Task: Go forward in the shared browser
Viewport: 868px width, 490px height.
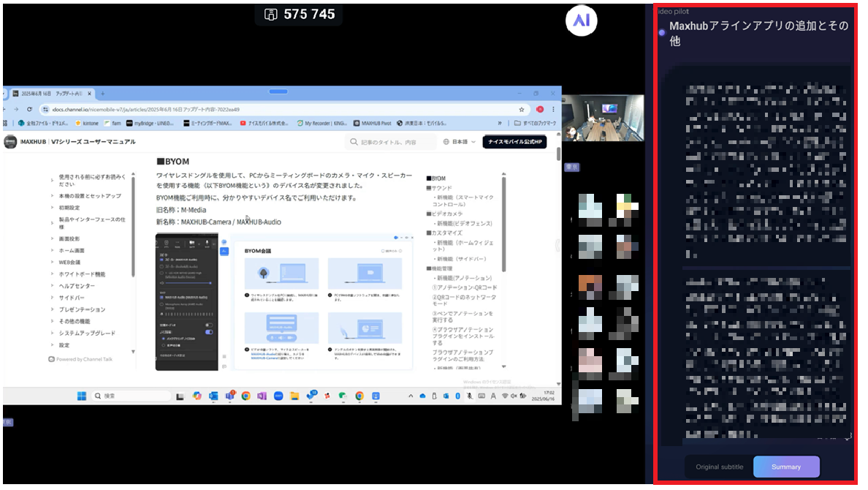Action: (x=16, y=109)
